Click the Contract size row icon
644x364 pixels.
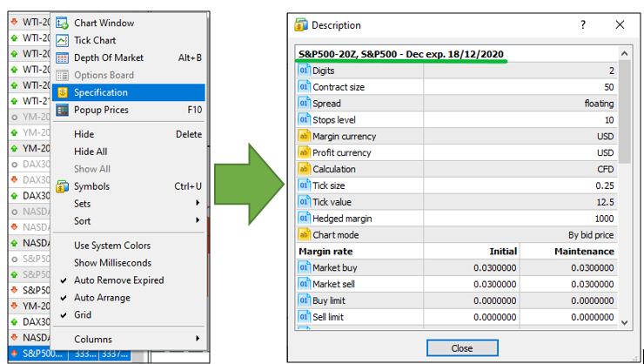click(x=304, y=87)
